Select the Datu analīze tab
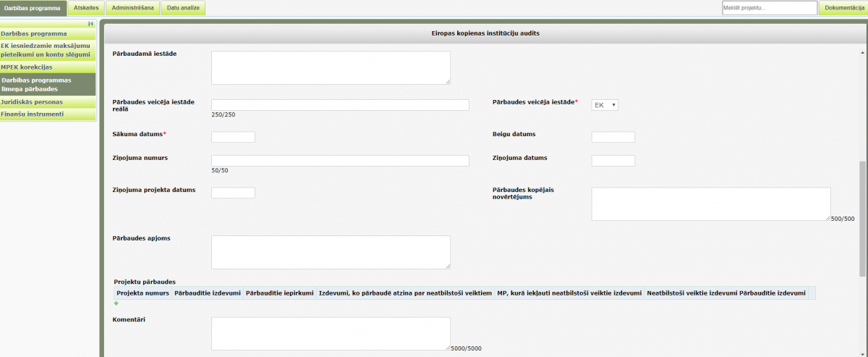 tap(183, 8)
